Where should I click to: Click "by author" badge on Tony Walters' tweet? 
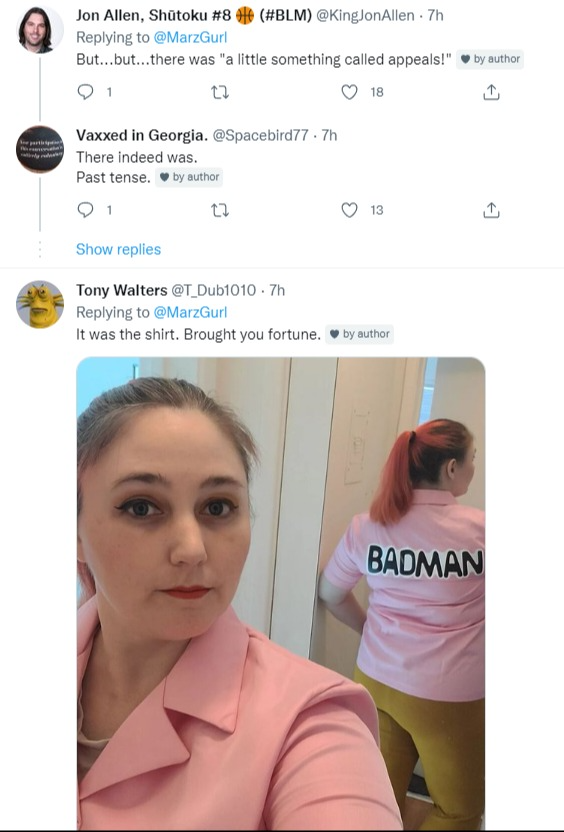click(x=359, y=334)
